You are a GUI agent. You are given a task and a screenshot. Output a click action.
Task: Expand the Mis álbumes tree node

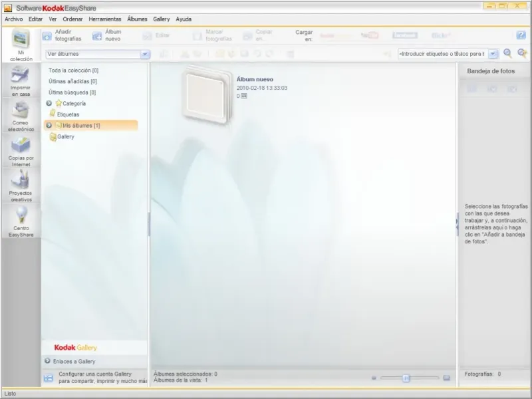[49, 125]
